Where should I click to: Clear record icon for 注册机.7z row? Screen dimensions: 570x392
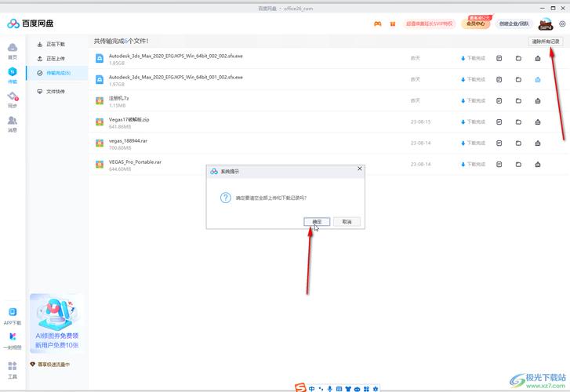pyautogui.click(x=538, y=100)
